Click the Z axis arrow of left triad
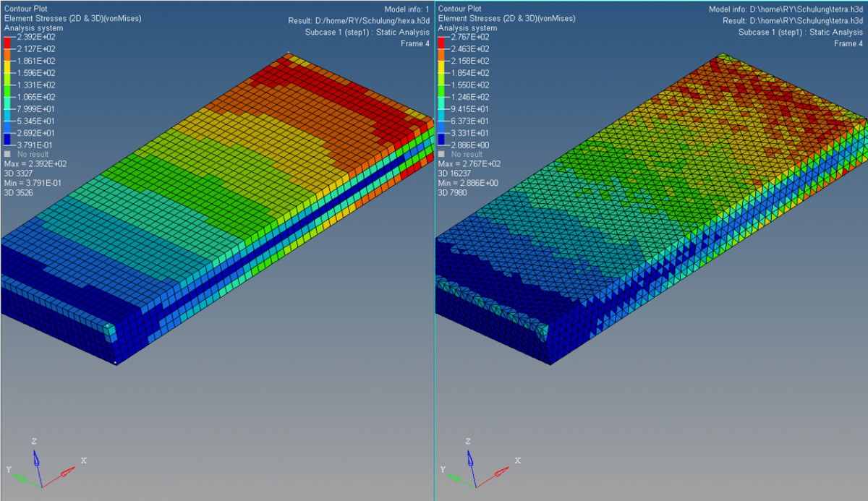This screenshot has height=501, width=868. click(36, 456)
